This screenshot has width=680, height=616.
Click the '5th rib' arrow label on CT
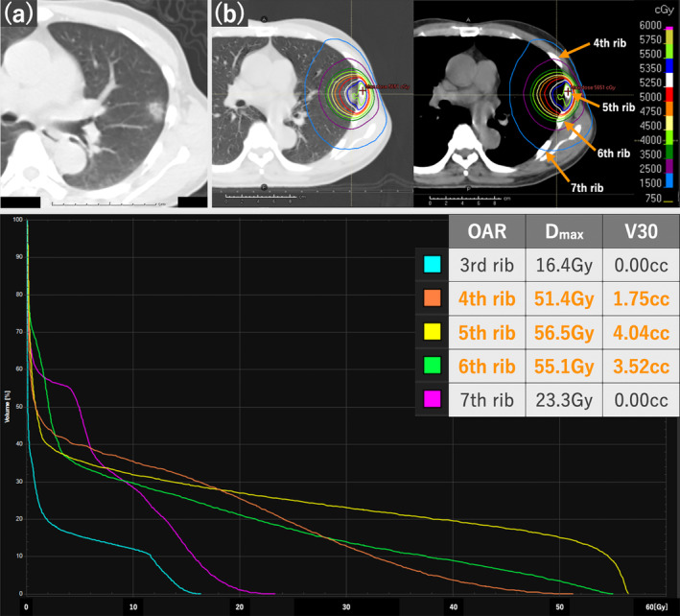click(619, 107)
